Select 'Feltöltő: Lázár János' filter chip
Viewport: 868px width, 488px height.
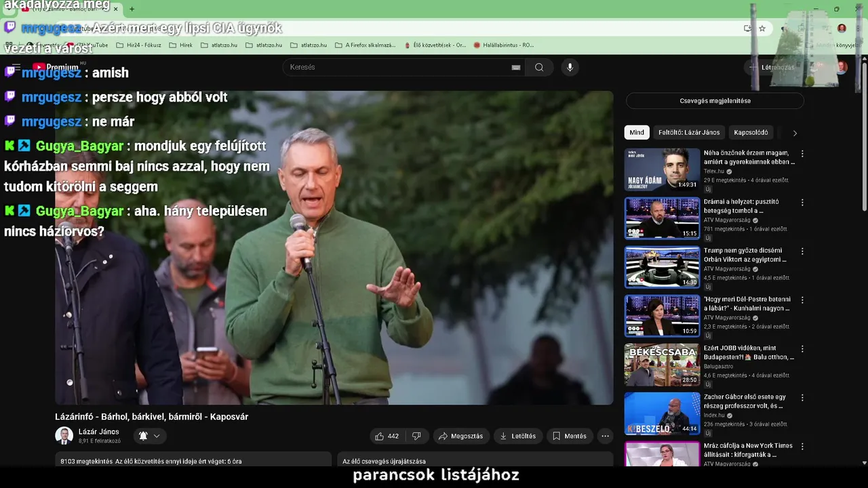[689, 133]
